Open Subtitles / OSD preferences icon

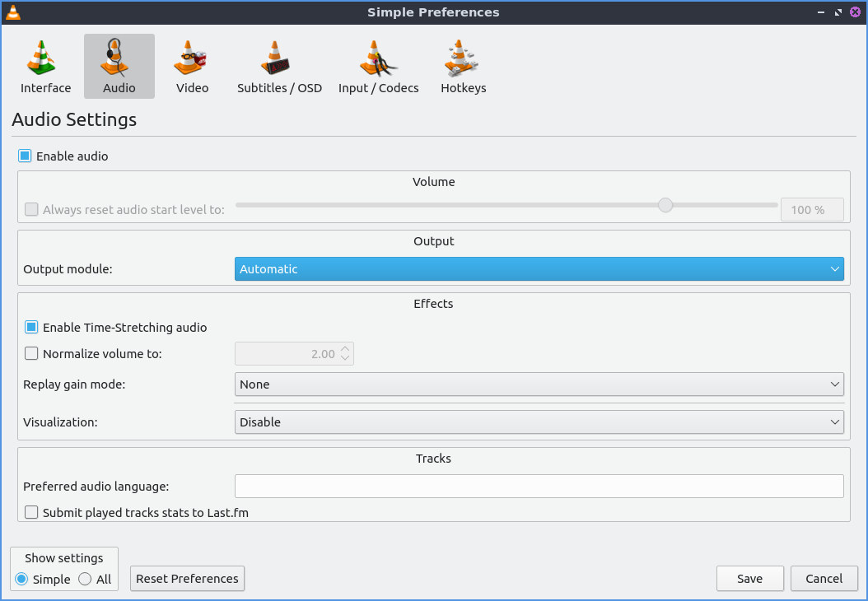[x=279, y=59]
